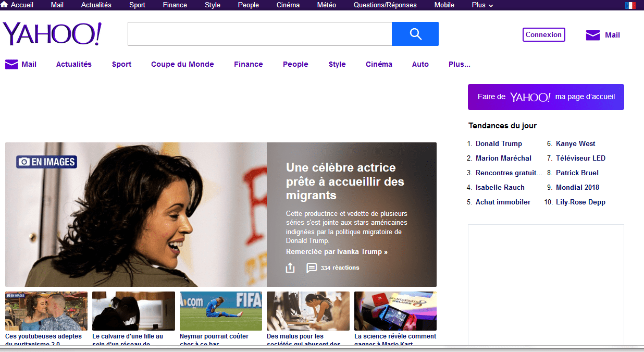Click the Connexion button
644x352 pixels.
coord(544,34)
